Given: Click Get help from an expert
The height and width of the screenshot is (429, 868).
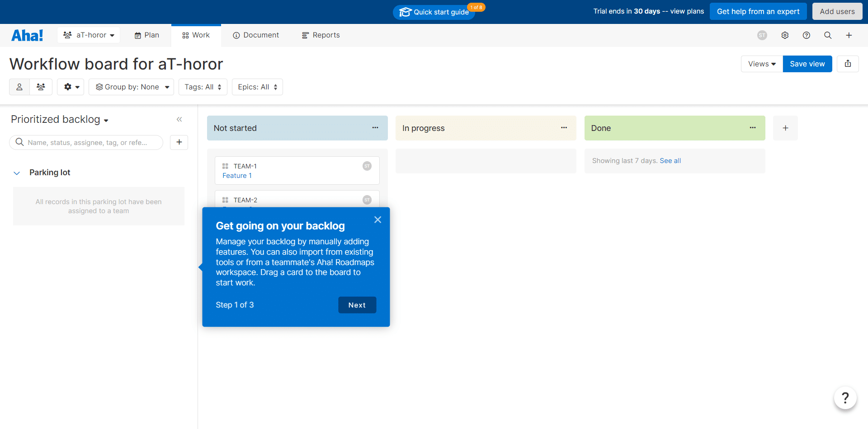Looking at the screenshot, I should (x=758, y=11).
